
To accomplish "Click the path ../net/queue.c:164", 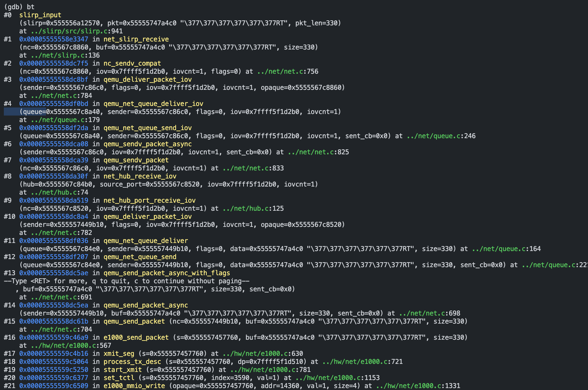I will [x=506, y=249].
